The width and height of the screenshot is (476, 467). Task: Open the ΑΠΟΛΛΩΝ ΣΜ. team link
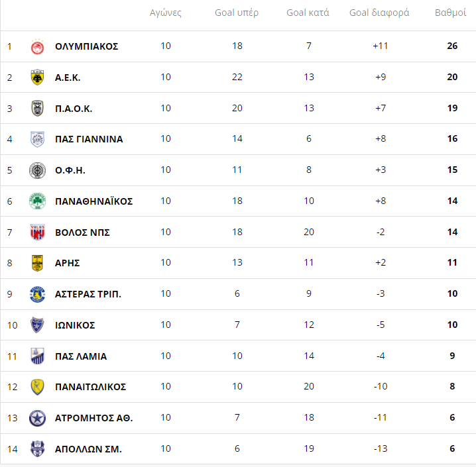[88, 449]
